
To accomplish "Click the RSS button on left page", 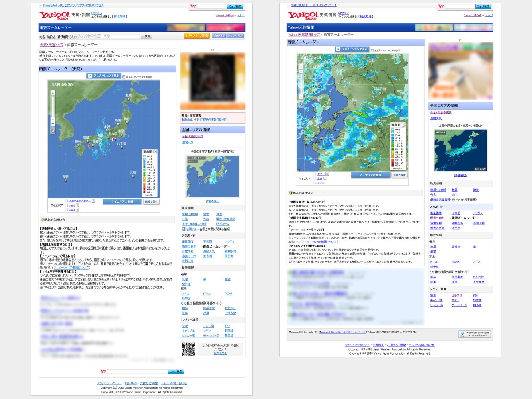I will (x=218, y=36).
